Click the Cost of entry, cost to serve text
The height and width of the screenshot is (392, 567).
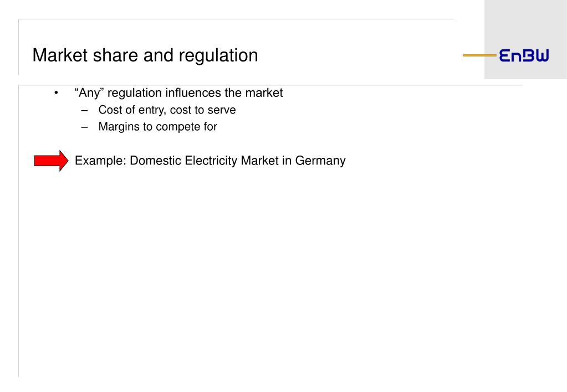(167, 110)
